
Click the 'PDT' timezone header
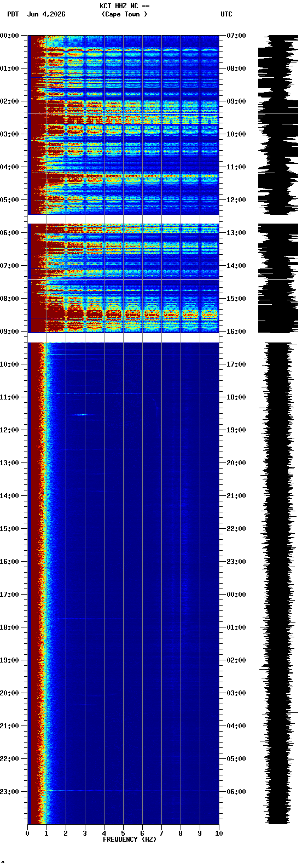(x=13, y=14)
